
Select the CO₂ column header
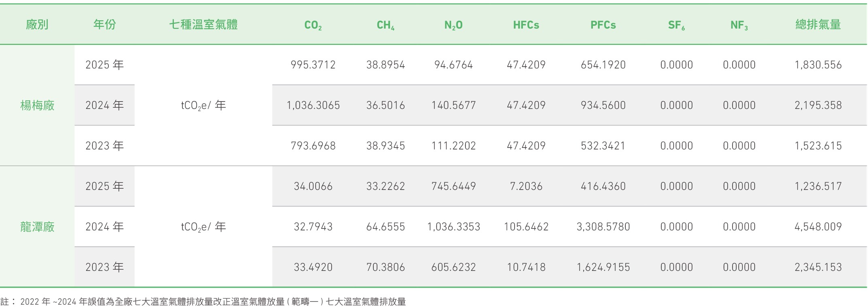tap(313, 25)
